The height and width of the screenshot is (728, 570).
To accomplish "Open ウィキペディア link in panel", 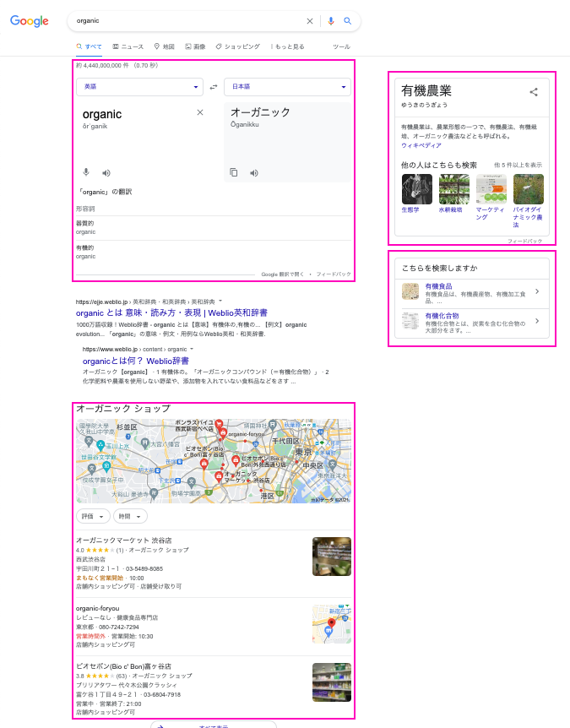I will (421, 145).
